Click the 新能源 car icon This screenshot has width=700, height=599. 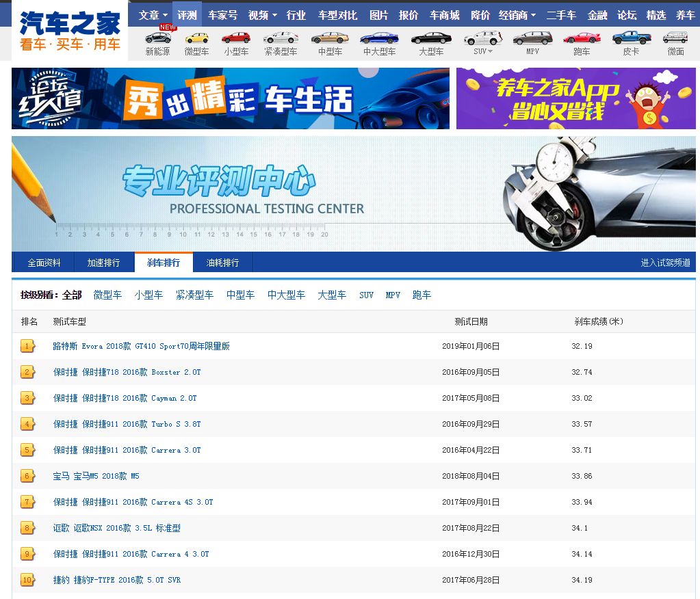click(x=158, y=38)
